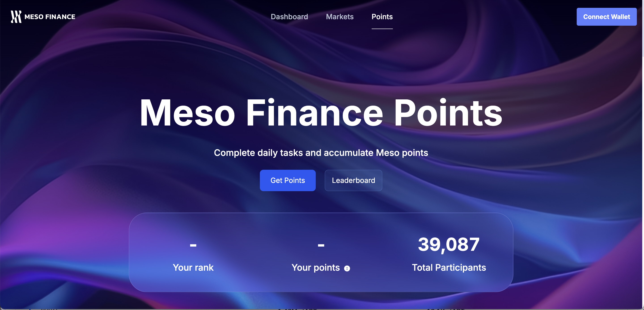The image size is (644, 310).
Task: Click the active underline beneath Points tab
Action: [x=382, y=29]
